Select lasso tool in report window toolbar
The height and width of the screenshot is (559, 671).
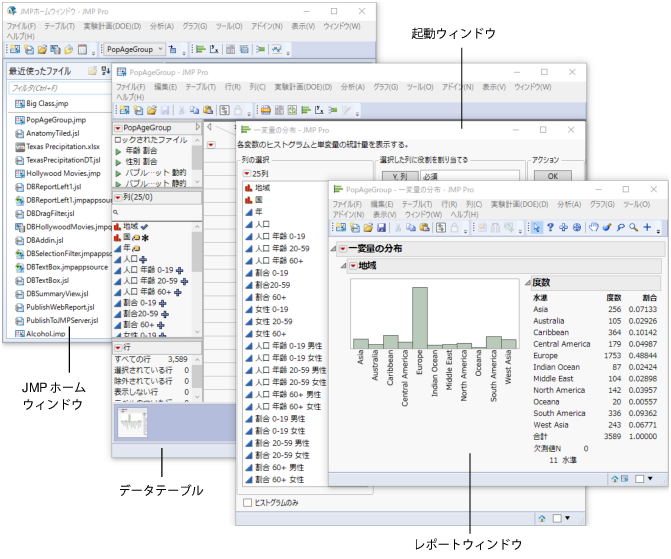coord(620,227)
